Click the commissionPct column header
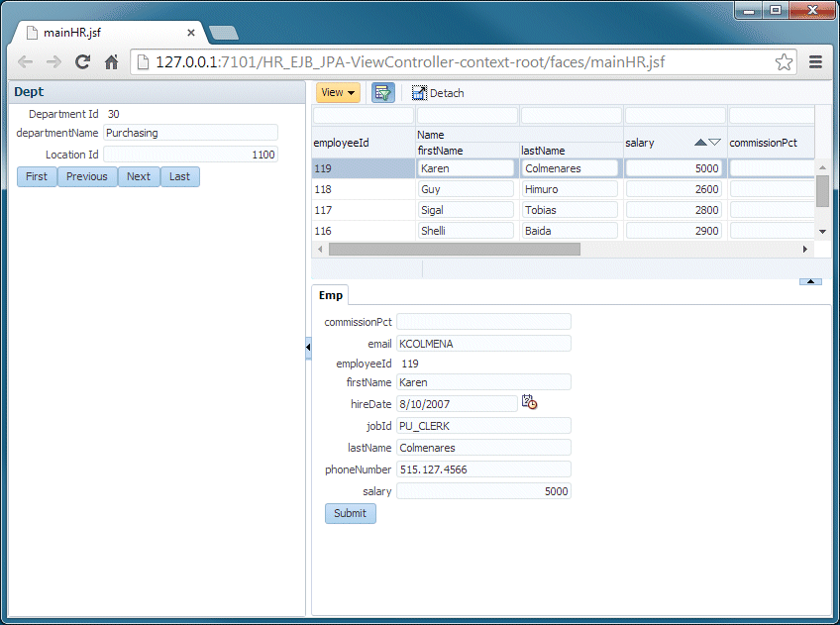The width and height of the screenshot is (840, 625). pyautogui.click(x=771, y=143)
